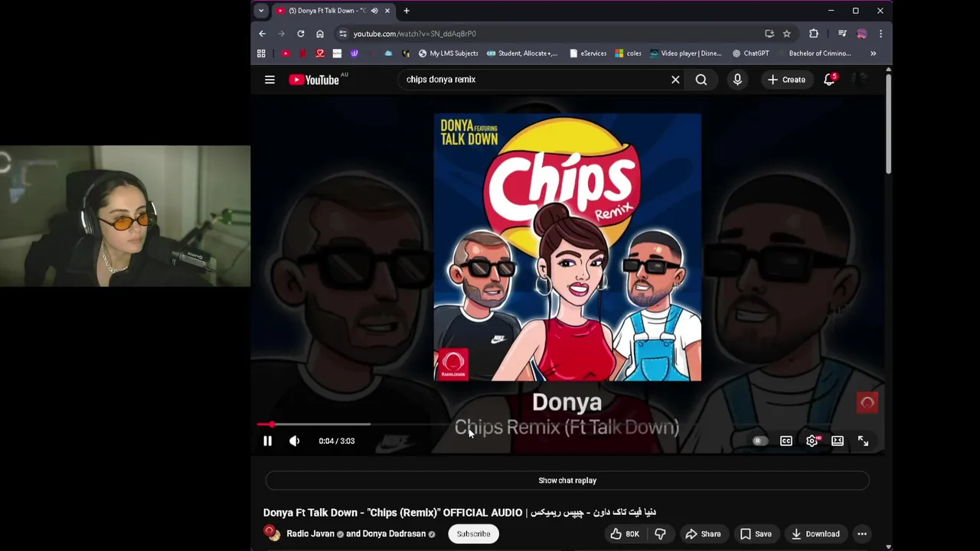Open My LMS Subjects bookmark

coord(449,54)
